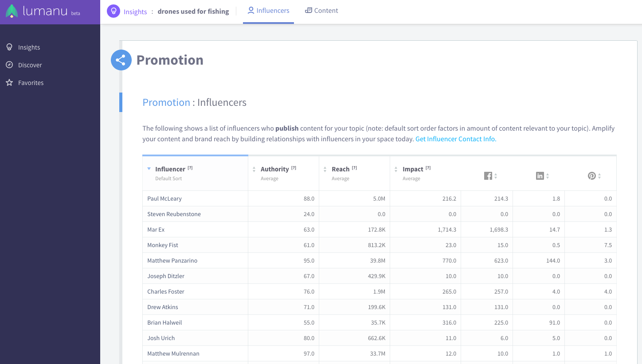
Task: Open Insights breadcrumb link in header
Action: point(135,12)
